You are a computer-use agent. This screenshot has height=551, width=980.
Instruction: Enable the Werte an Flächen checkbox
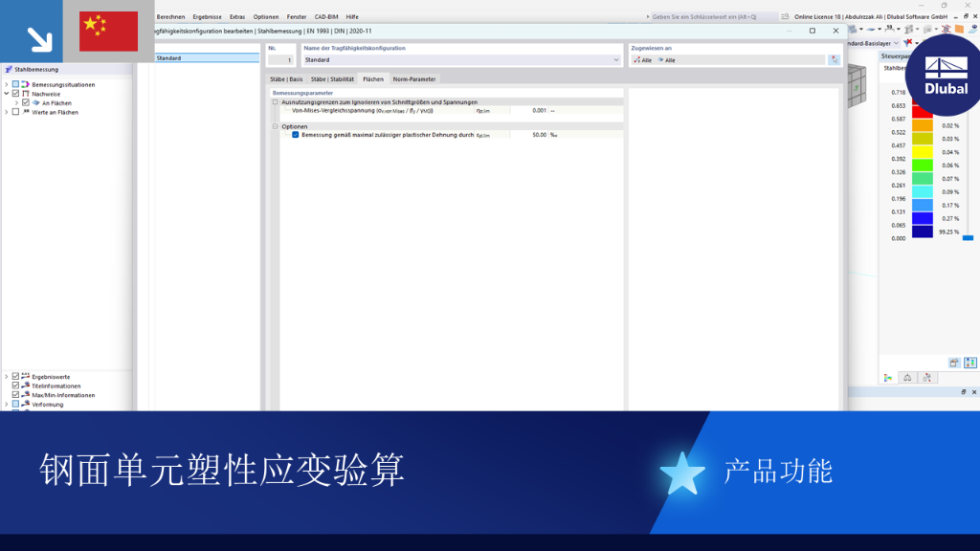15,112
